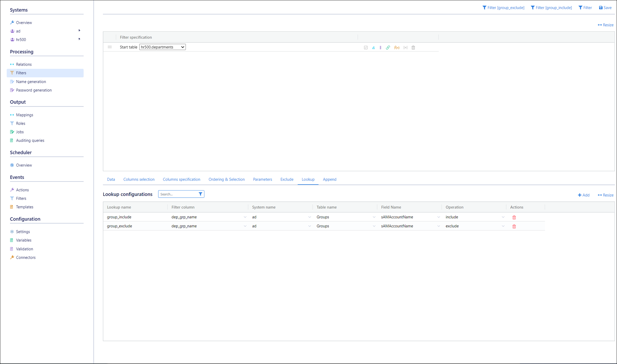Image resolution: width=617 pixels, height=364 pixels.
Task: Click the orange f(x) function icon
Action: [x=397, y=48]
